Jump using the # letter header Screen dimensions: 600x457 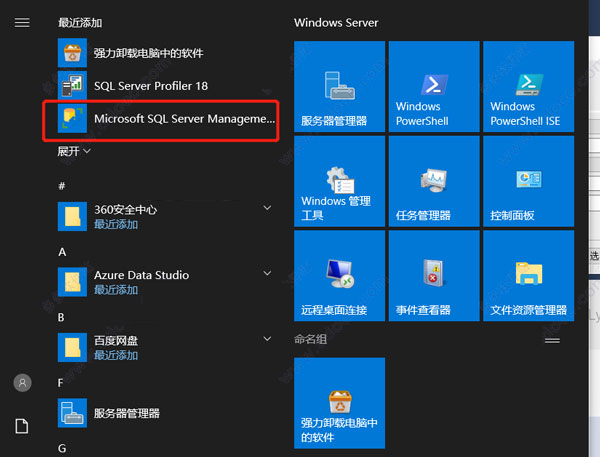62,186
